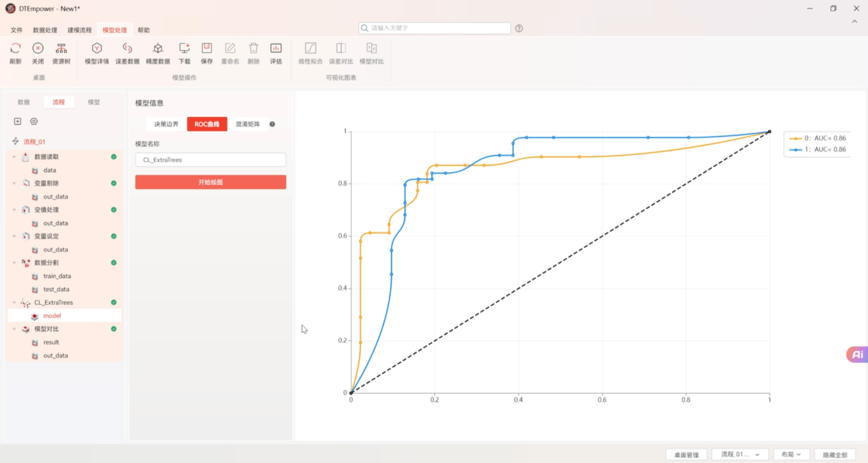Open the 资源树 resource tree
Screen dimensions: 868x463
pyautogui.click(x=61, y=49)
